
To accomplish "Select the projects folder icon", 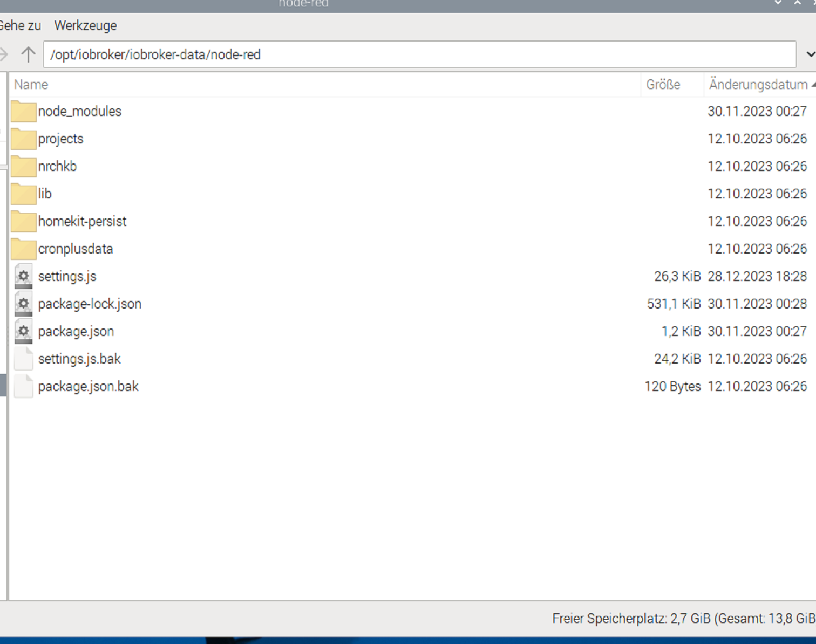I will click(x=23, y=139).
